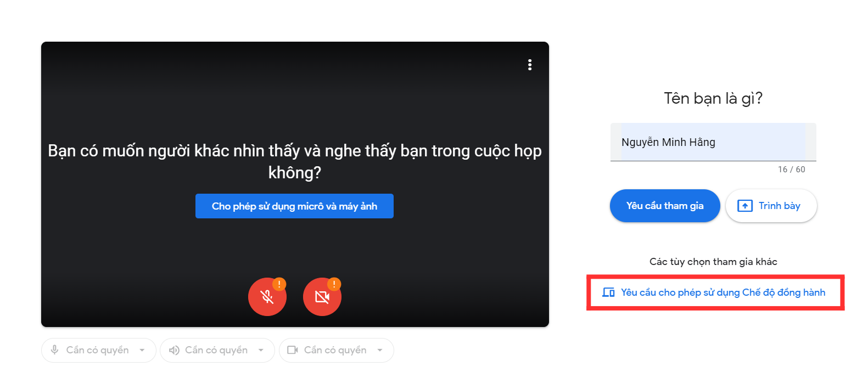Click the orange warning badge on microphone
The width and height of the screenshot is (868, 389).
coord(279,284)
